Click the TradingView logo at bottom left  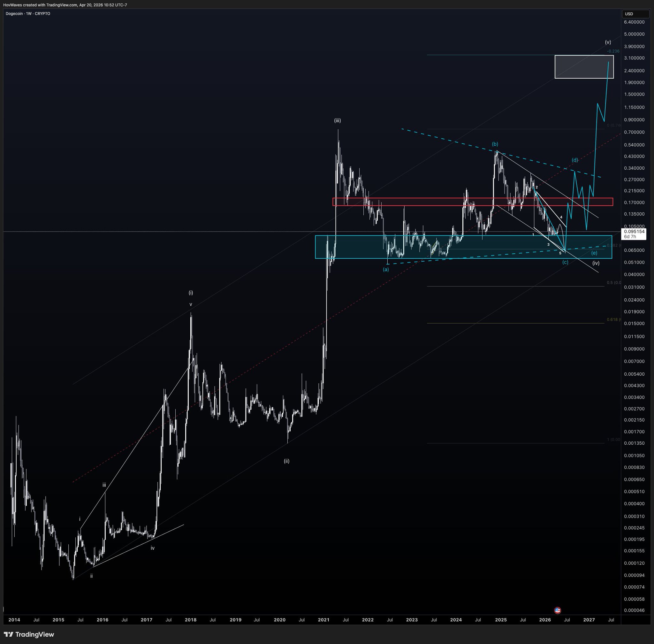pos(29,634)
